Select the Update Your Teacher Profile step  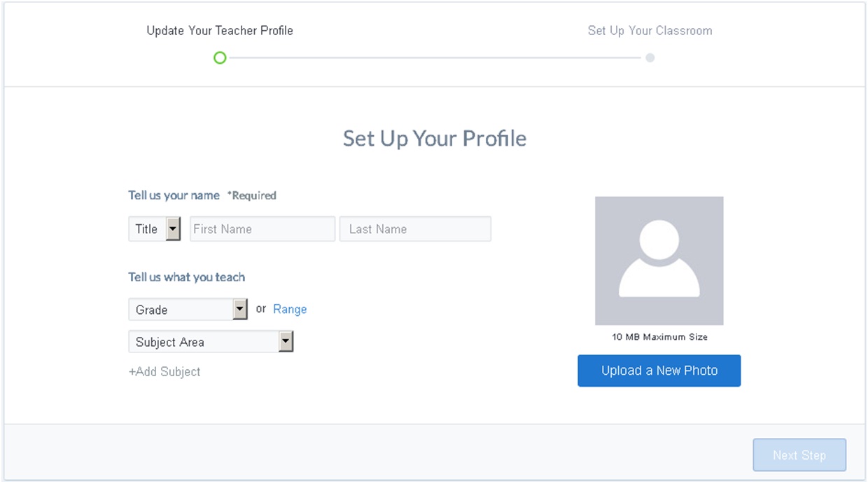[220, 31]
